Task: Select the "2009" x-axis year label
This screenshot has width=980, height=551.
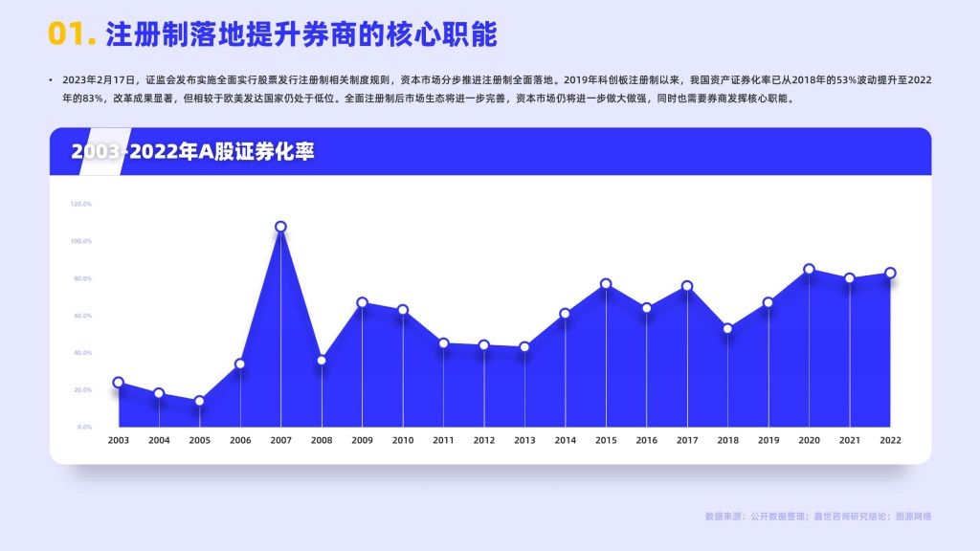Action: pos(362,440)
